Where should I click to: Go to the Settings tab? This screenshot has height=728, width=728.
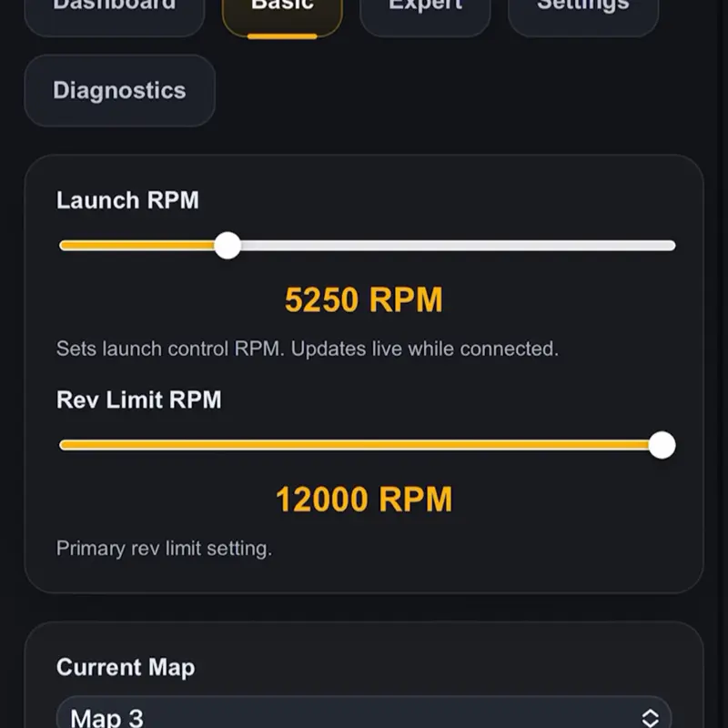pos(582,9)
